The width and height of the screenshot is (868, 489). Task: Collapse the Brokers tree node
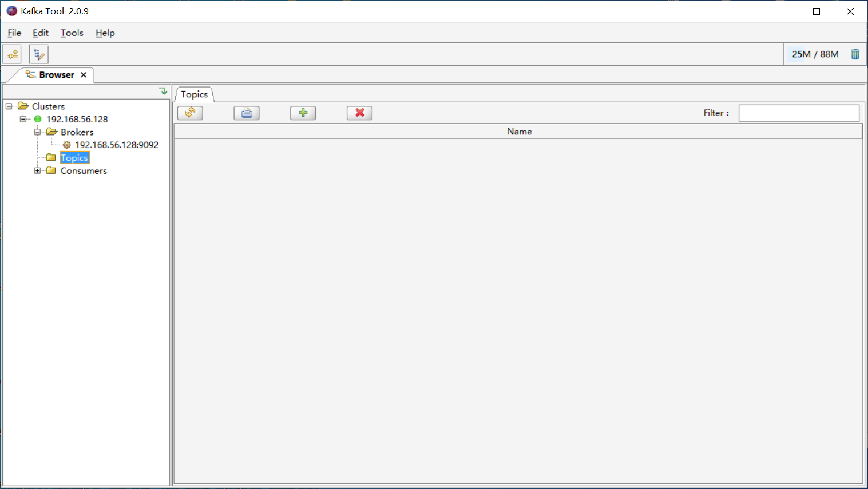pos(37,132)
